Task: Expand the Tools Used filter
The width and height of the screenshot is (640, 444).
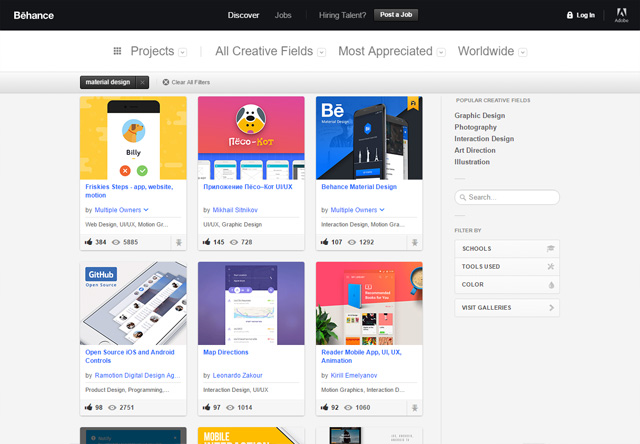Action: click(507, 266)
